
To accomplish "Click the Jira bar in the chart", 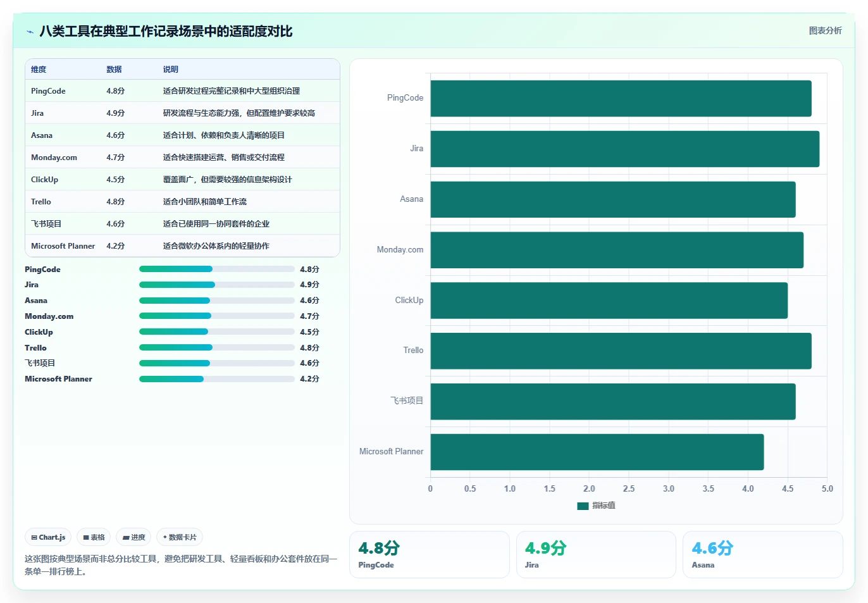I will tap(625, 149).
